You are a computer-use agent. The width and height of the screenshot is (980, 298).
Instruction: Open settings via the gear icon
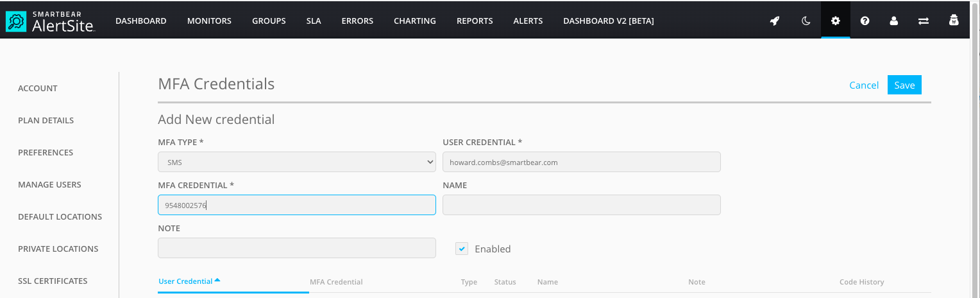[x=835, y=21]
